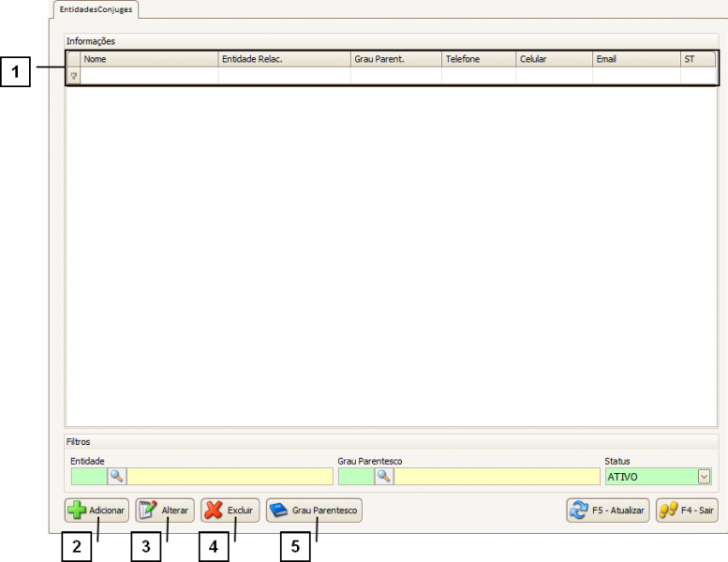Refresh the list with F5 - Atualizar

coord(607,510)
